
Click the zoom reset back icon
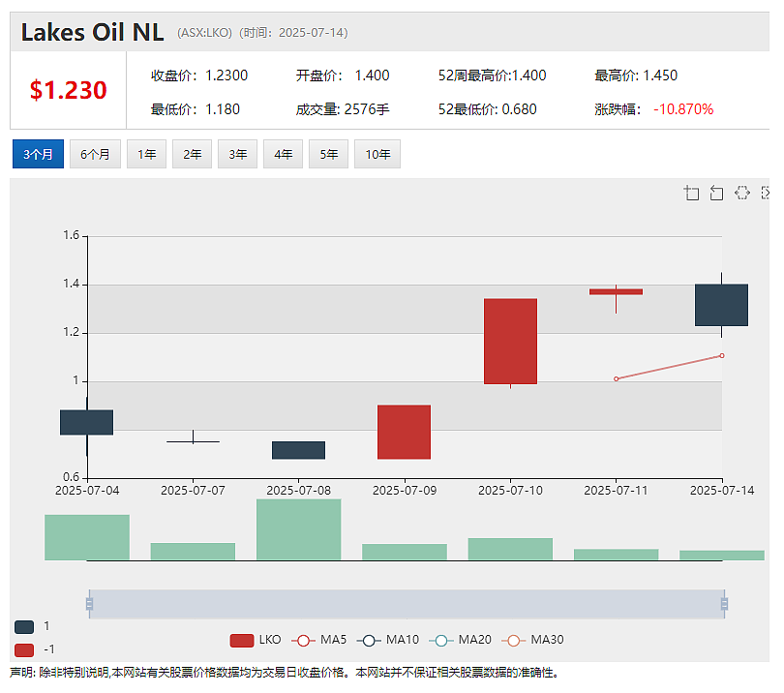pyautogui.click(x=716, y=193)
